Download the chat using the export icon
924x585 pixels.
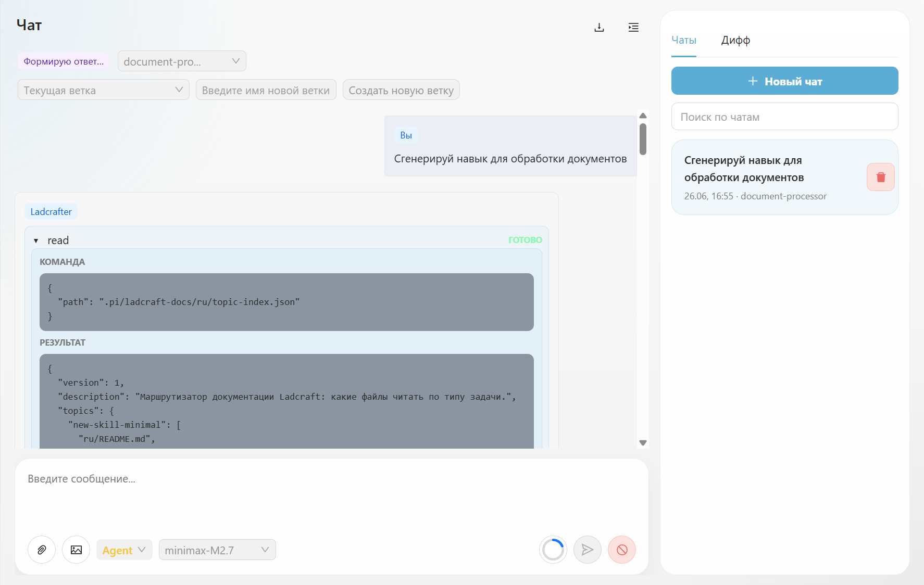(599, 28)
